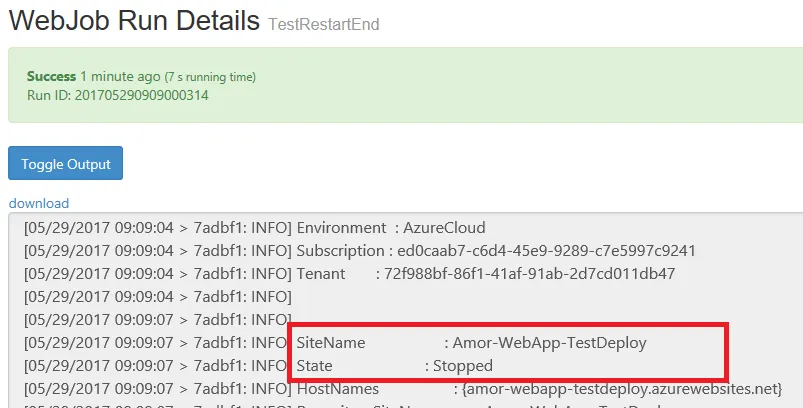Click the SiteName label in the log

[331, 343]
